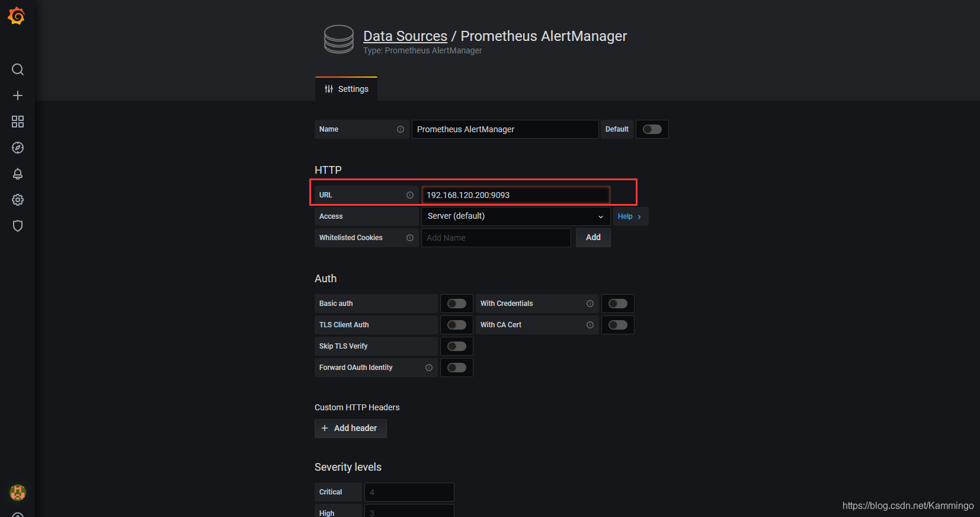Click the info icon beside Name
This screenshot has height=517, width=980.
pos(401,129)
